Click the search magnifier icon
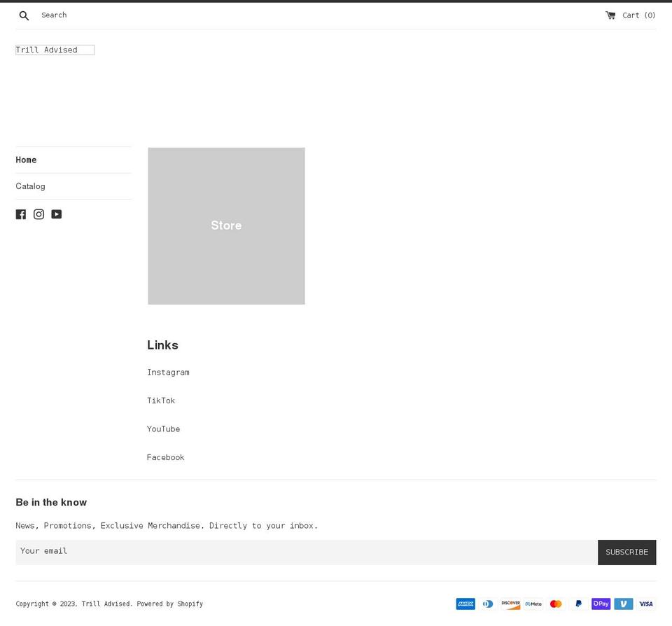Viewport: 672px width, 626px height. tap(24, 15)
